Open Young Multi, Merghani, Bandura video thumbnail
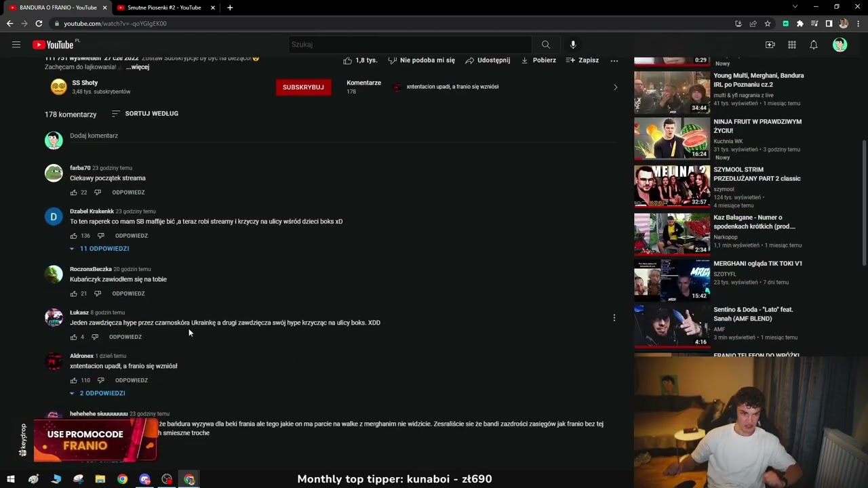868x488 pixels. click(672, 91)
